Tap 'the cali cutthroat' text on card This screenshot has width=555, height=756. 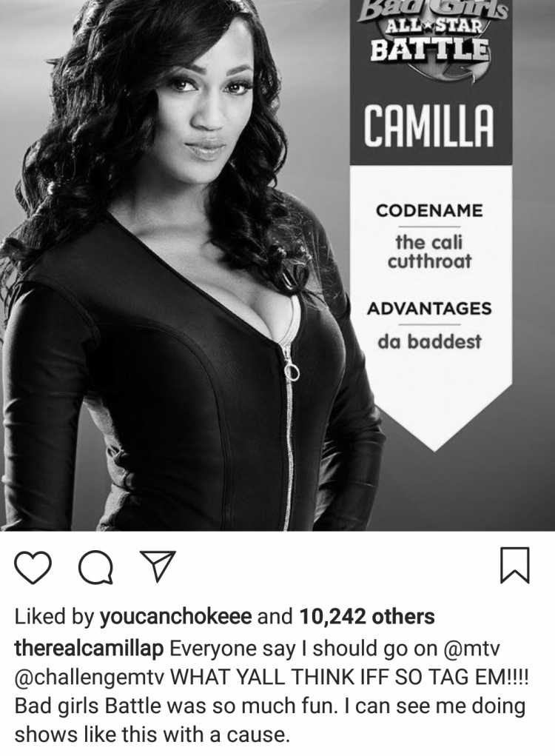(x=429, y=251)
